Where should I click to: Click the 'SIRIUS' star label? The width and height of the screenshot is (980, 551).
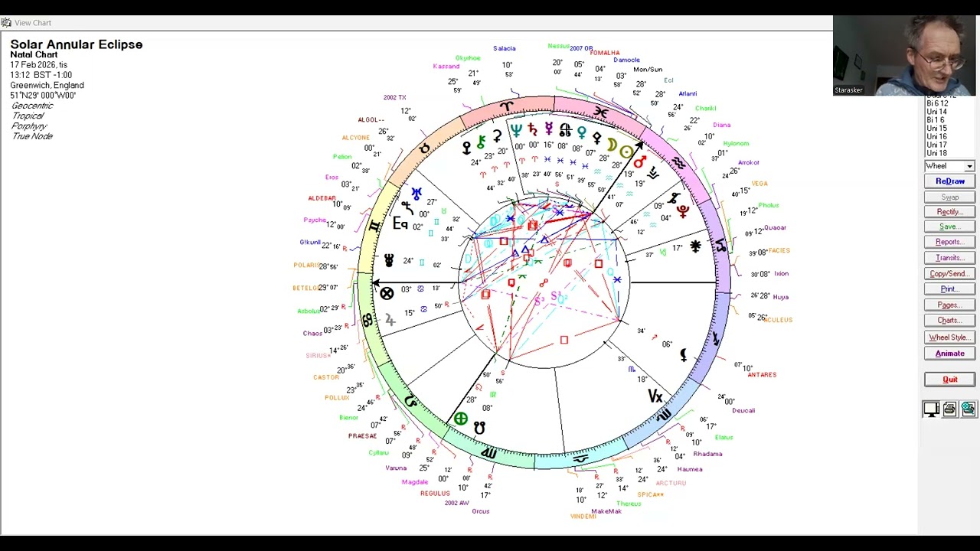(317, 356)
